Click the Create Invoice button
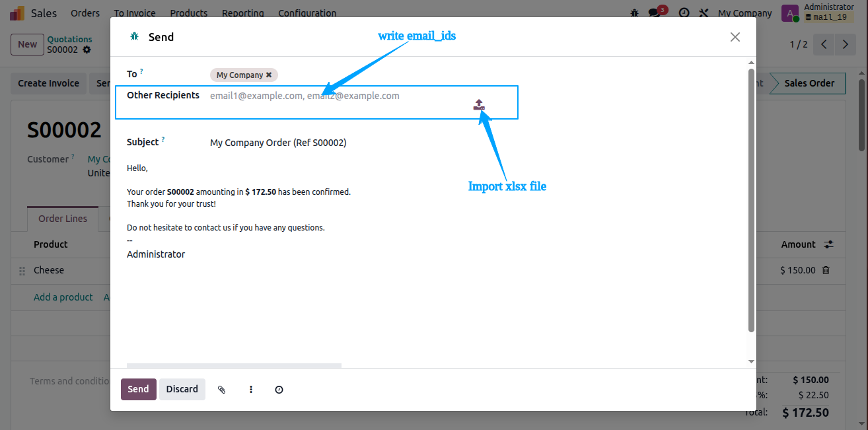The height and width of the screenshot is (430, 868). tap(48, 83)
